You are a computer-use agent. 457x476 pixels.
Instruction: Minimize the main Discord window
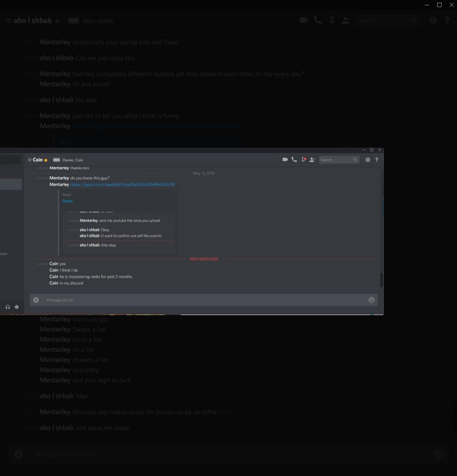pyautogui.click(x=427, y=5)
